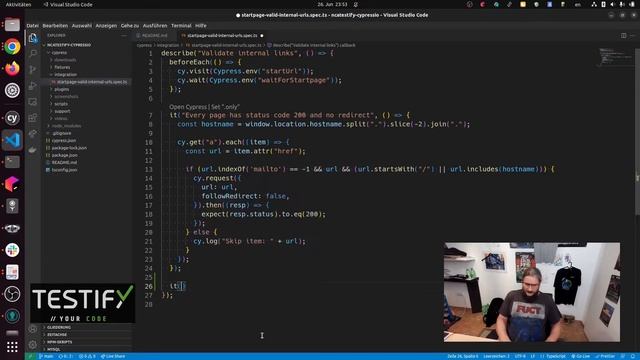Open the Extensions view in activity bar
Viewport: 640px width, 360px height.
coord(33,118)
